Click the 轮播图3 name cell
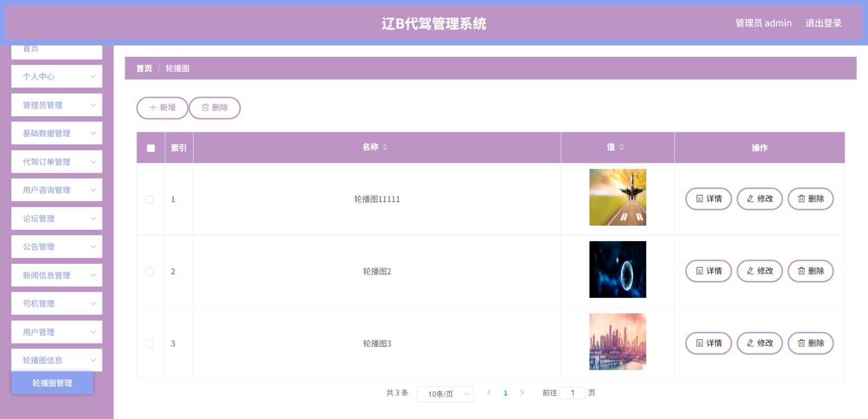Screen dimensions: 868x419 [377, 343]
